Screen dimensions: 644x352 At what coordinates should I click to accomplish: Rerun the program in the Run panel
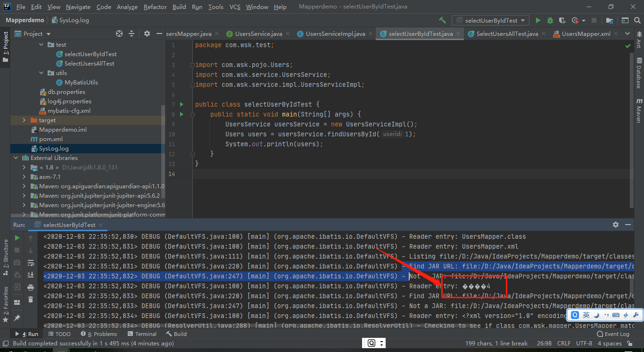click(17, 238)
